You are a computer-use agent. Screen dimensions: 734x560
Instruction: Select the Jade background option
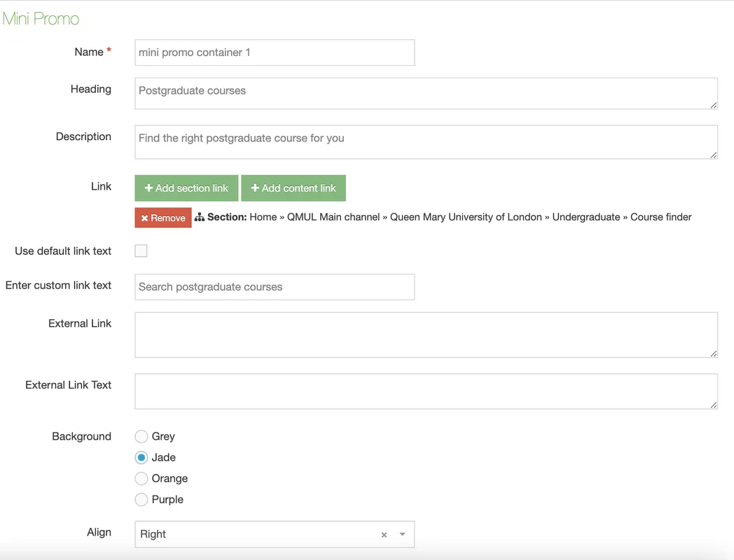click(x=141, y=458)
